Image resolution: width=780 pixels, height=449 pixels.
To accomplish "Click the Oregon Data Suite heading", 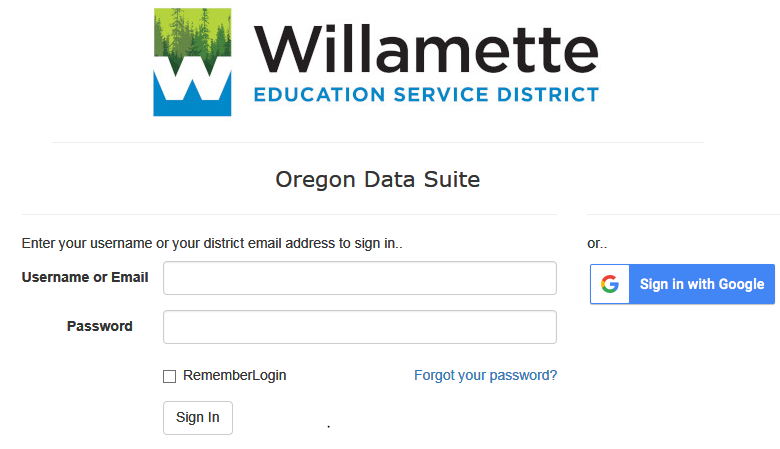I will 378,180.
